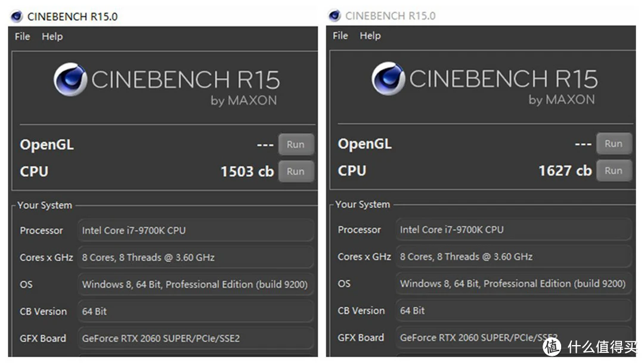Image resolution: width=644 pixels, height=363 pixels.
Task: Select the Processor field in the left window
Action: 196,230
